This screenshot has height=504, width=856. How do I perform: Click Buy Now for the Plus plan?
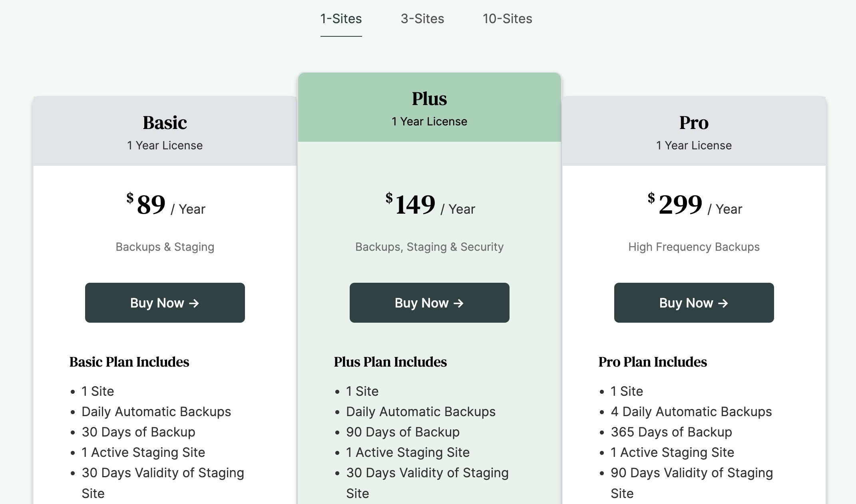coord(429,302)
